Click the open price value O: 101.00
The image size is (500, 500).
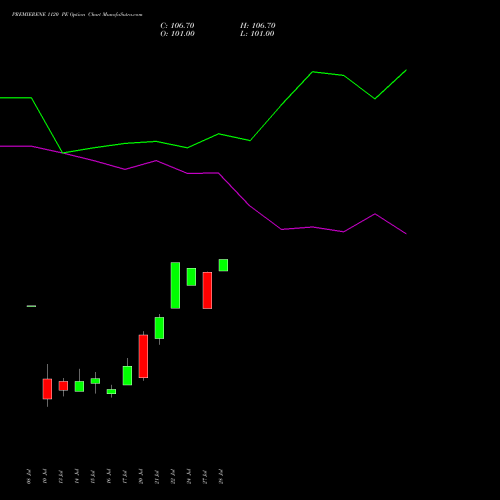point(177,34)
